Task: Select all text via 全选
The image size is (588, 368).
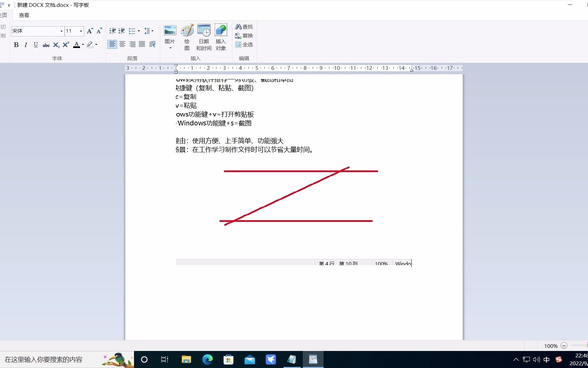Action: click(244, 44)
